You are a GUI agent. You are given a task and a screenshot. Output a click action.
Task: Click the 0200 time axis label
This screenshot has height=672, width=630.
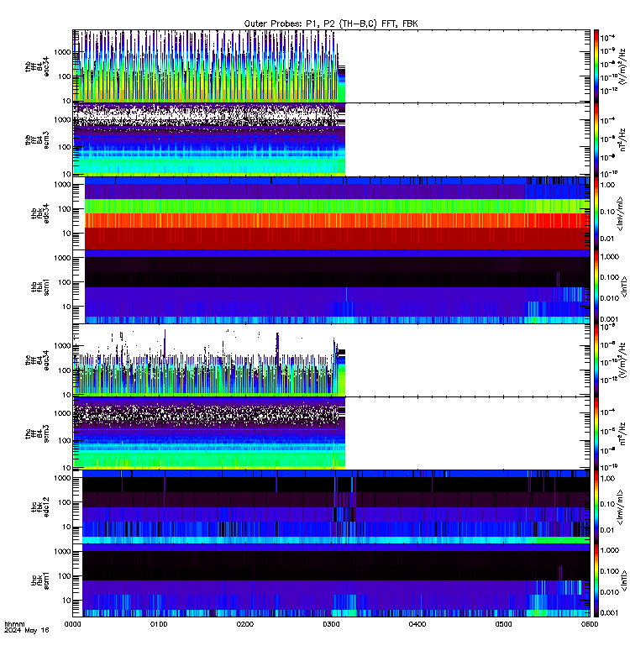point(244,624)
